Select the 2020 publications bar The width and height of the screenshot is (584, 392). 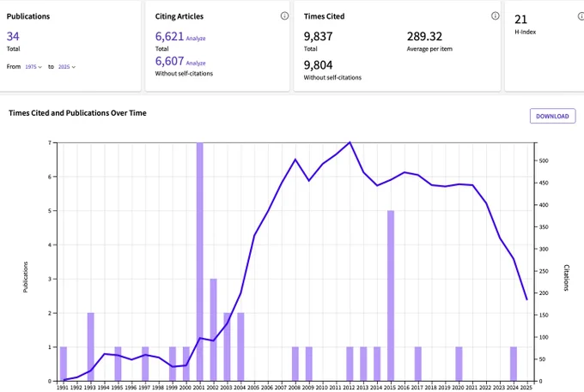click(x=459, y=364)
